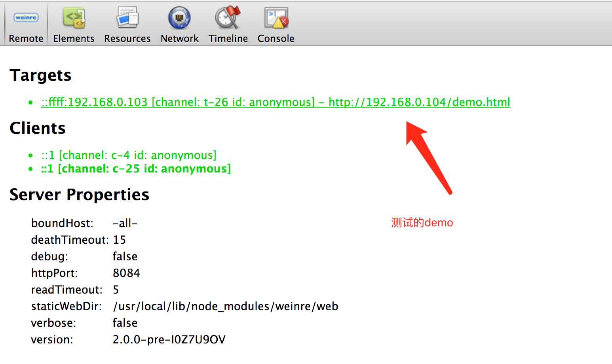Click the boundHost -all- value
Image resolution: width=612 pixels, height=364 pixels.
[x=125, y=223]
